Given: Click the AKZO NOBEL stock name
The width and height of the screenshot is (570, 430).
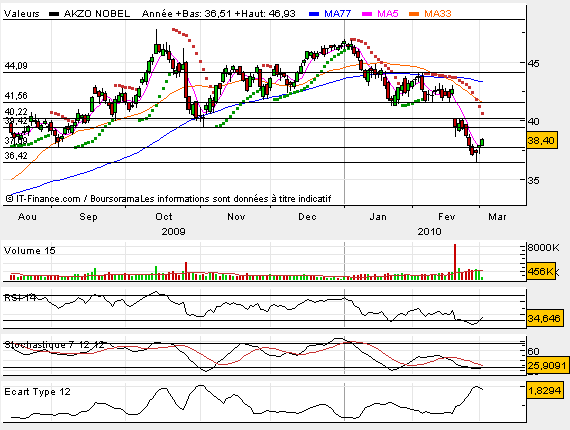Looking at the screenshot, I should pos(97,14).
